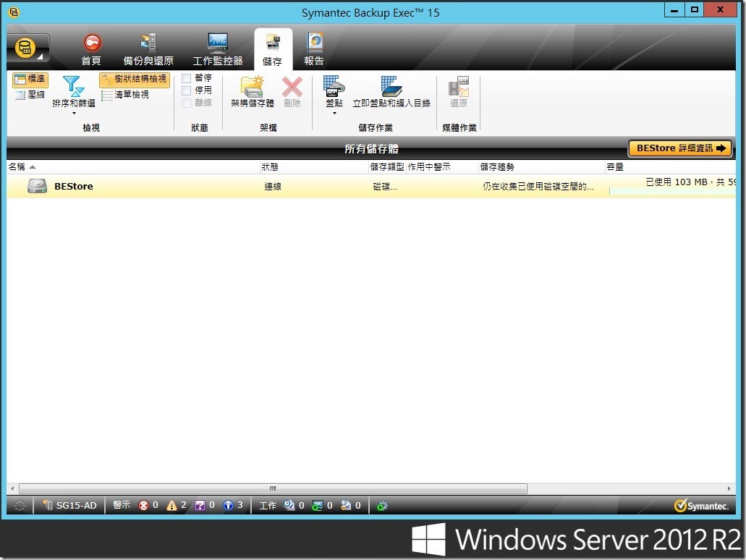746x560 pixels.
Task: Select the BEStore disk drive icon
Action: (37, 186)
